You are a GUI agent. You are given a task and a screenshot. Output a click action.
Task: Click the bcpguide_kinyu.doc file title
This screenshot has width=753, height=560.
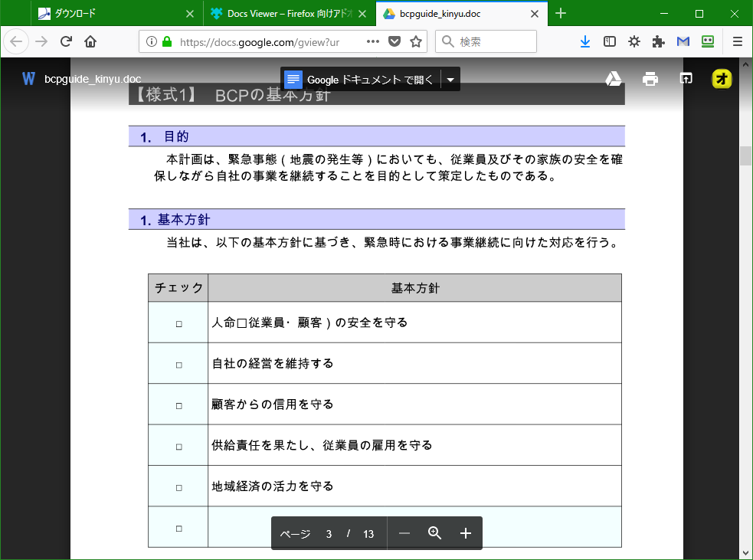click(x=93, y=79)
